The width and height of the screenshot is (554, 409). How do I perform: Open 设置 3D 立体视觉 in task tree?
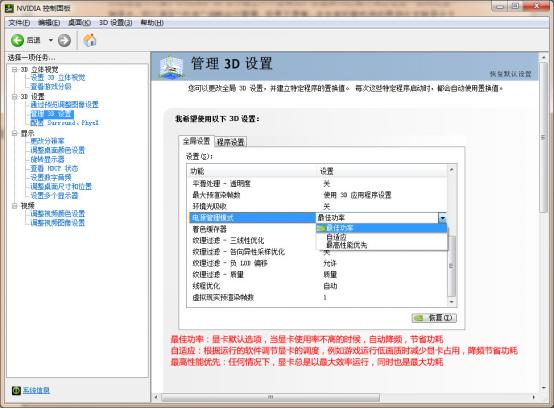[x=58, y=78]
